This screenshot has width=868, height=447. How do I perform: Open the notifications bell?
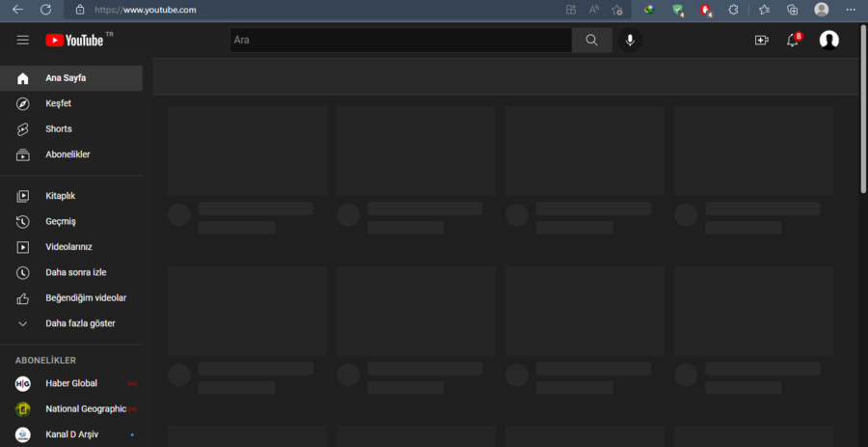click(x=793, y=40)
